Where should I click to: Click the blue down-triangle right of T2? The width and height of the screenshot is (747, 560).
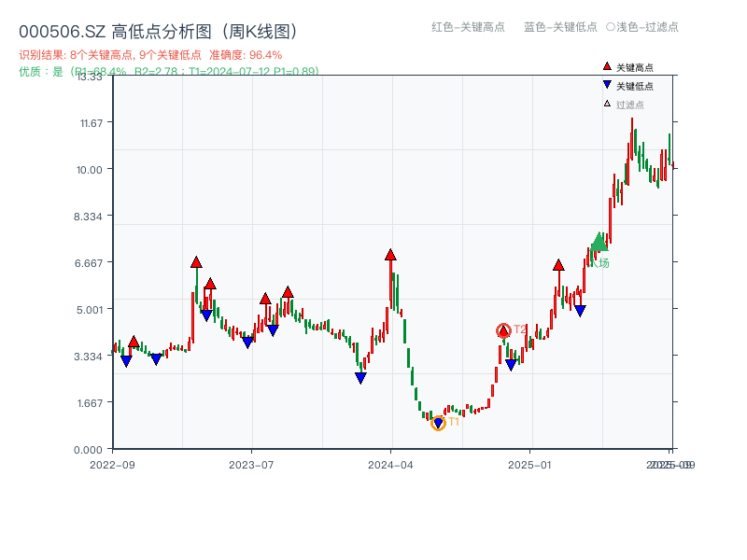[512, 363]
